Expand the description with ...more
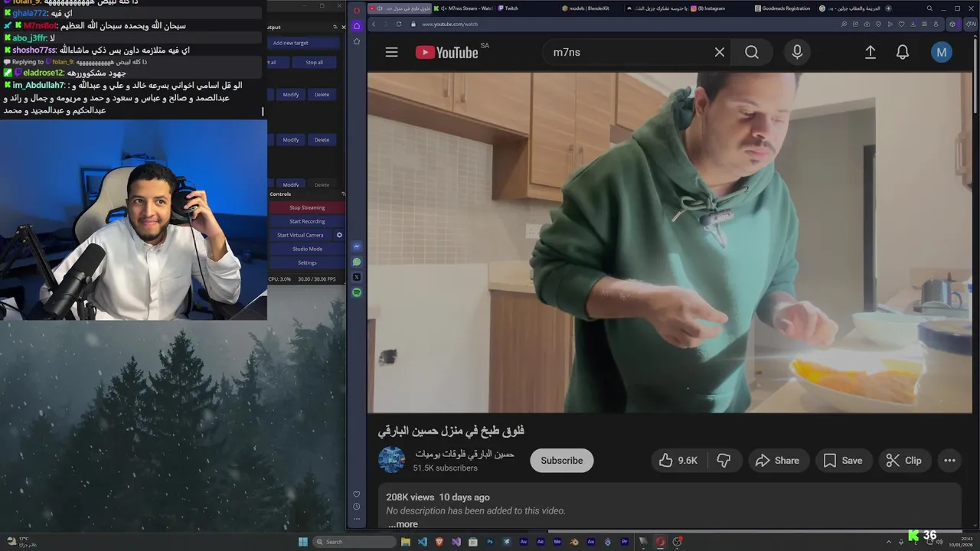980x551 pixels. [403, 524]
